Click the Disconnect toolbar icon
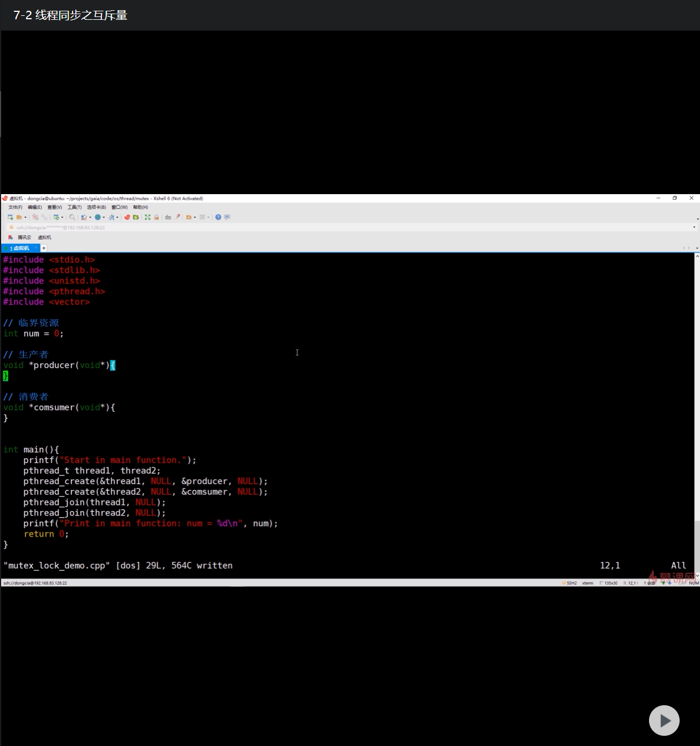Viewport: 700px width, 746px height. tap(35, 217)
